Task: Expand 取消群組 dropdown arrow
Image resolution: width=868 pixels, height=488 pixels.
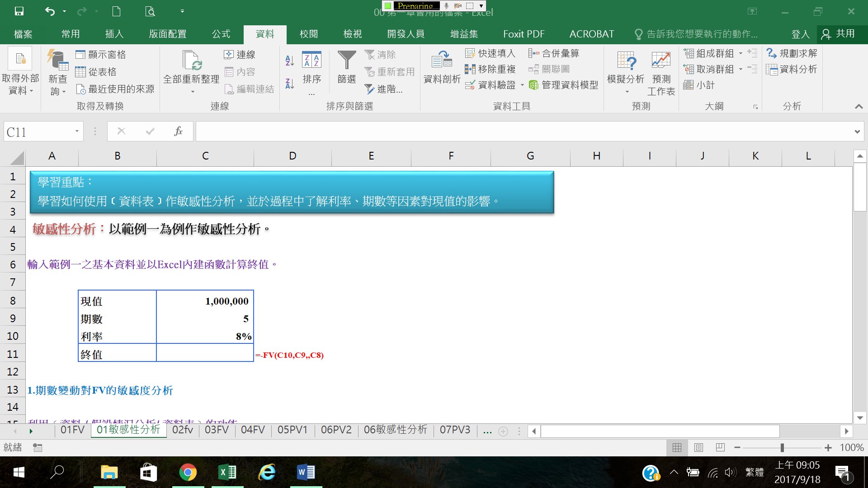Action: 741,69
